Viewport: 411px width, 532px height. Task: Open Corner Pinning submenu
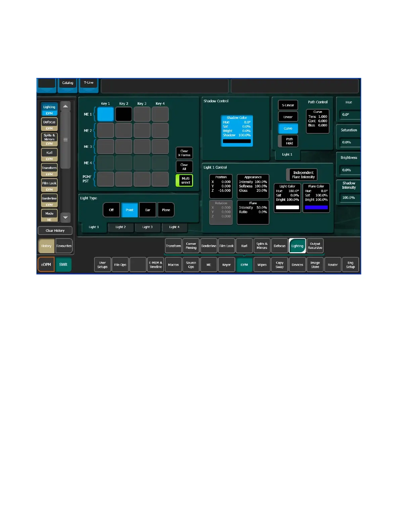(x=191, y=246)
